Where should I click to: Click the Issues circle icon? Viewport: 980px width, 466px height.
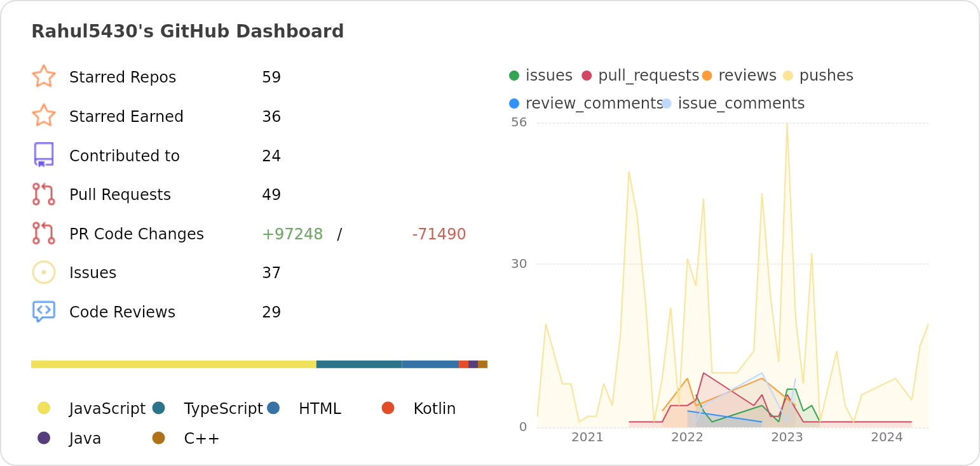pyautogui.click(x=44, y=272)
